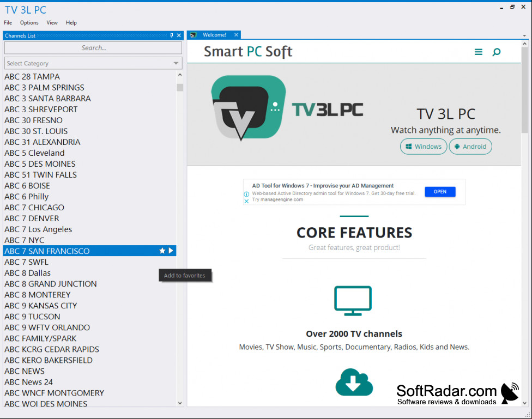
Task: Click the Android download button
Action: tap(470, 147)
